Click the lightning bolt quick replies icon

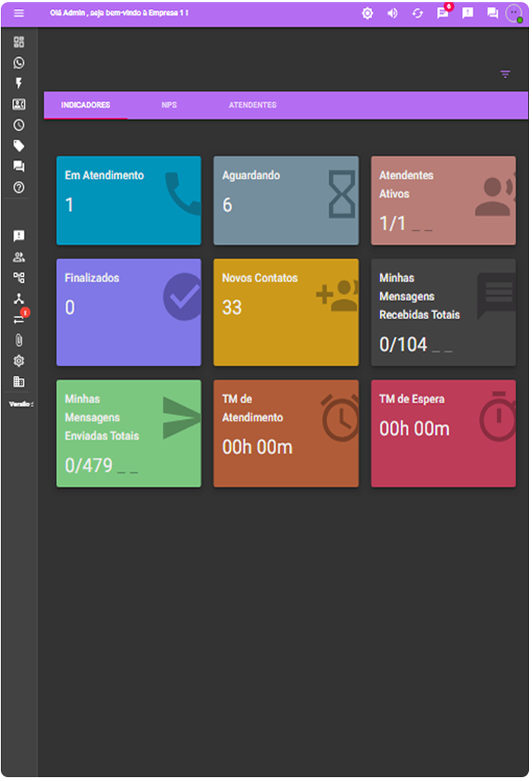pos(19,83)
